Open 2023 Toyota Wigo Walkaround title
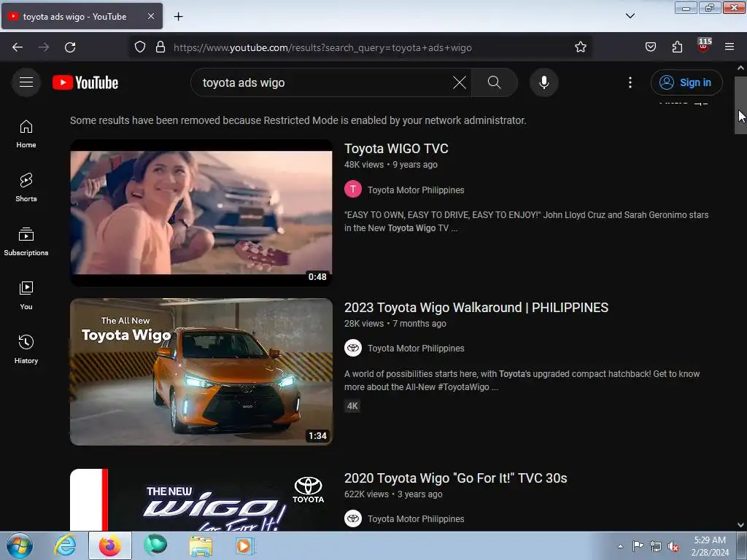Viewport: 747px width, 560px height. coord(476,308)
